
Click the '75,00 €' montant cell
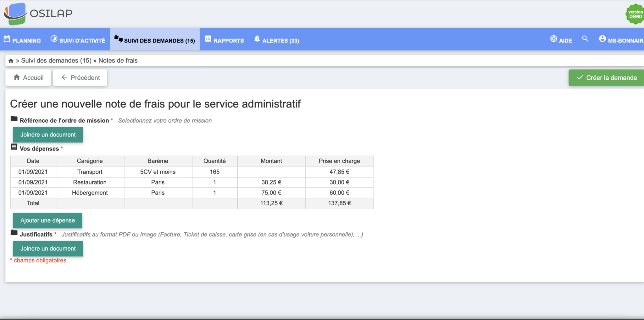coord(271,193)
